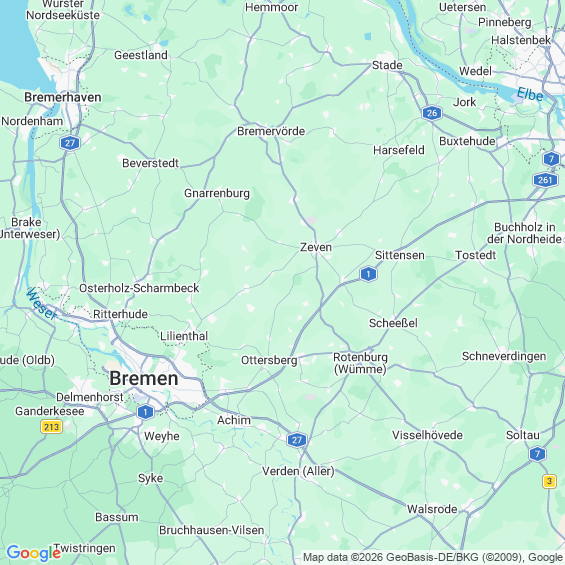The width and height of the screenshot is (565, 565).
Task: Click the A26 highway shield near Jork
Action: click(x=432, y=113)
